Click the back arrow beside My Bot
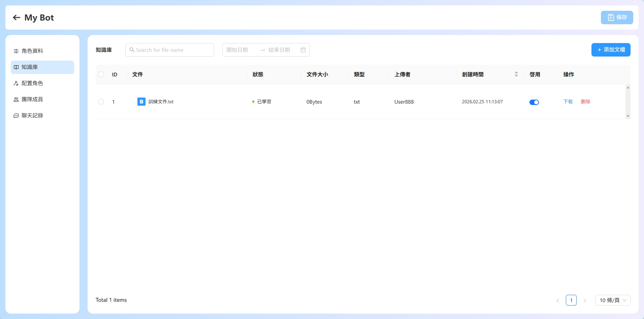This screenshot has height=319, width=644. click(17, 17)
